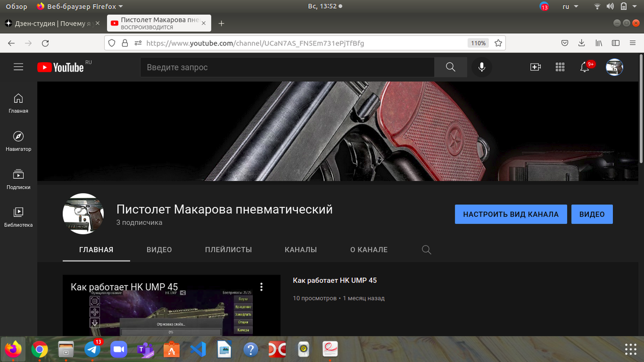Toggle the YouTube navigation drawer with the hamburger
644x362 pixels.
(18, 67)
